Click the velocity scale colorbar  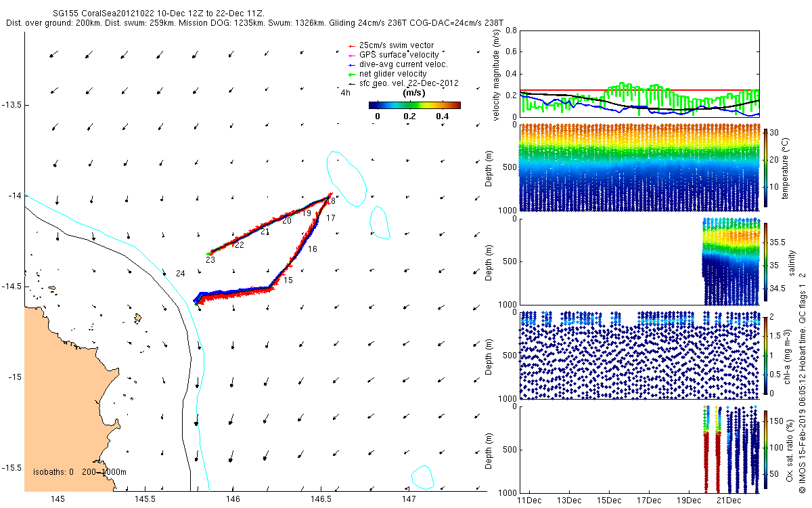pyautogui.click(x=415, y=105)
